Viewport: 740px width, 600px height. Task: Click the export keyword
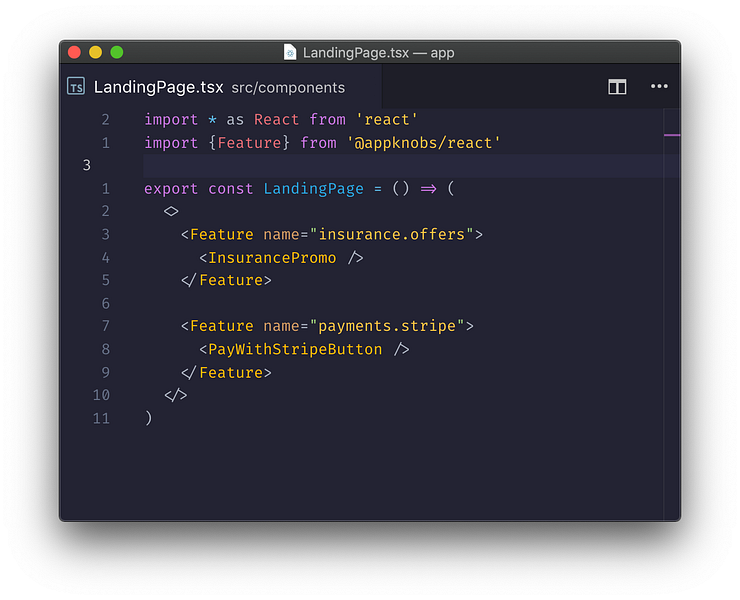click(x=171, y=189)
